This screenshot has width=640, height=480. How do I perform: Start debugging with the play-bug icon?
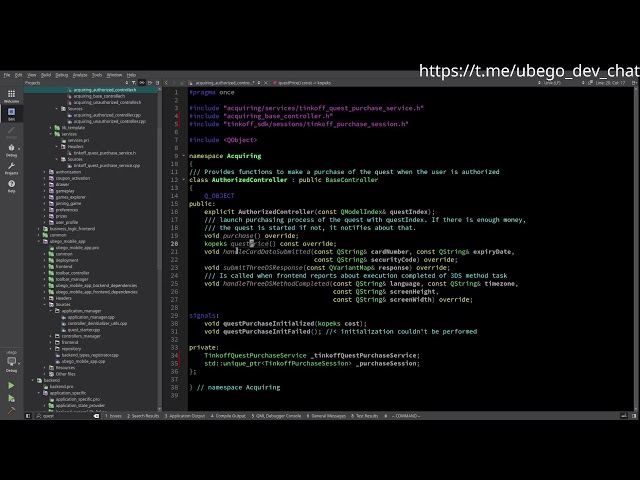coord(11,398)
